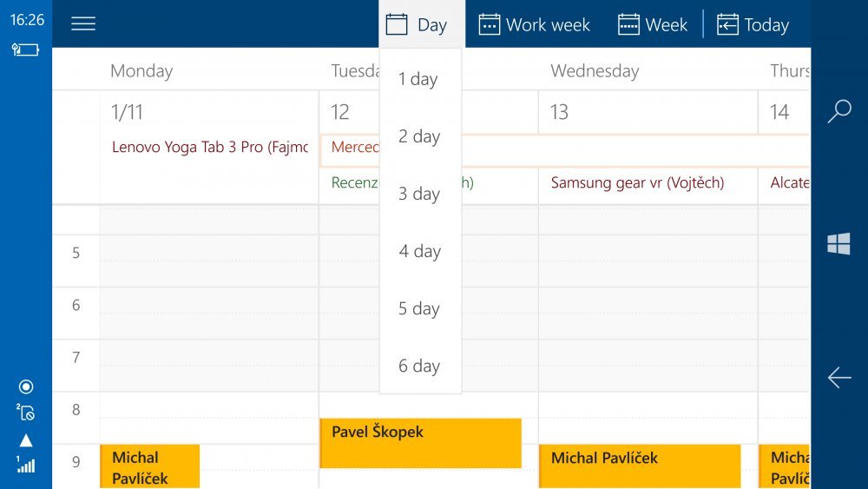Select the Wednesday 13 date header

tap(560, 112)
